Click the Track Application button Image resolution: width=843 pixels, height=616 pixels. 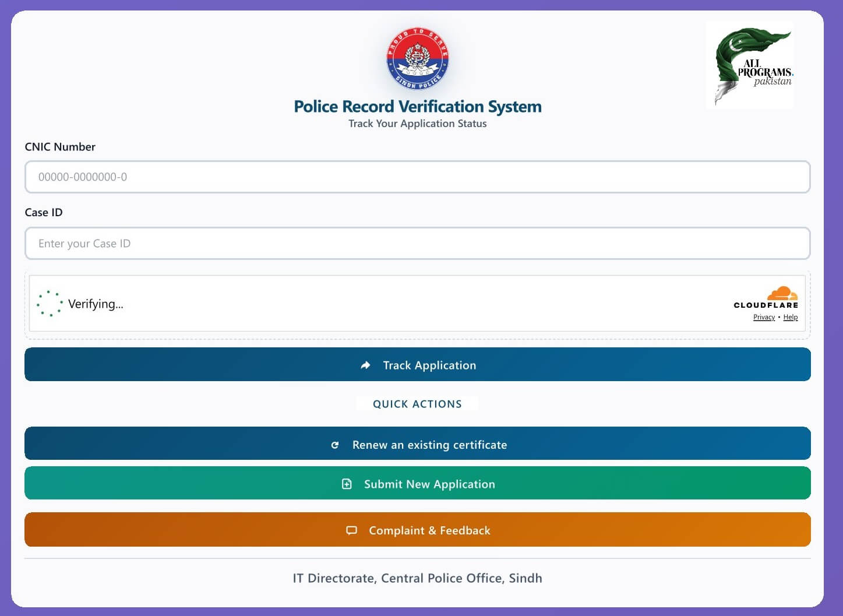click(x=417, y=364)
